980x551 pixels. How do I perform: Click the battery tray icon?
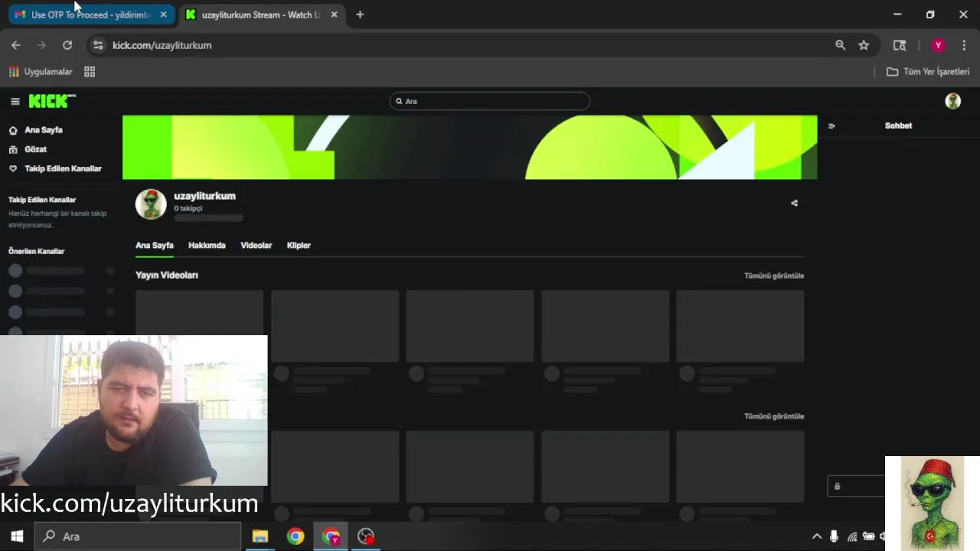pyautogui.click(x=869, y=536)
